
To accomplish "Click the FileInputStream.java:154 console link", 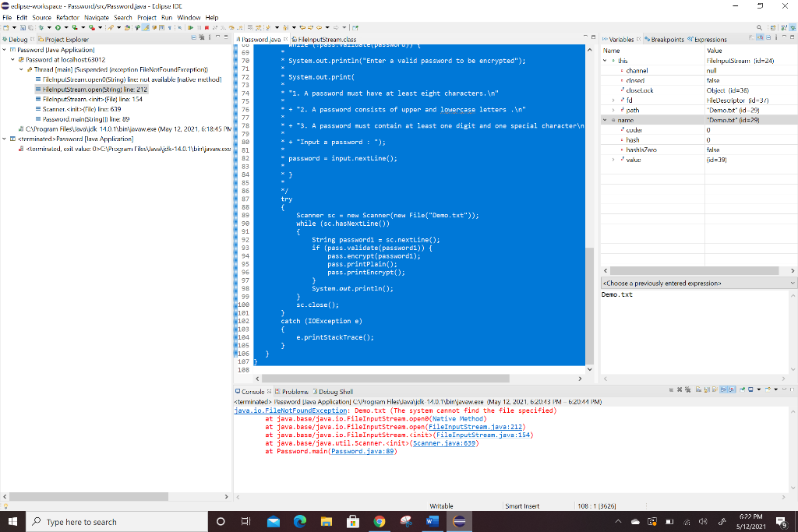I will click(x=483, y=435).
